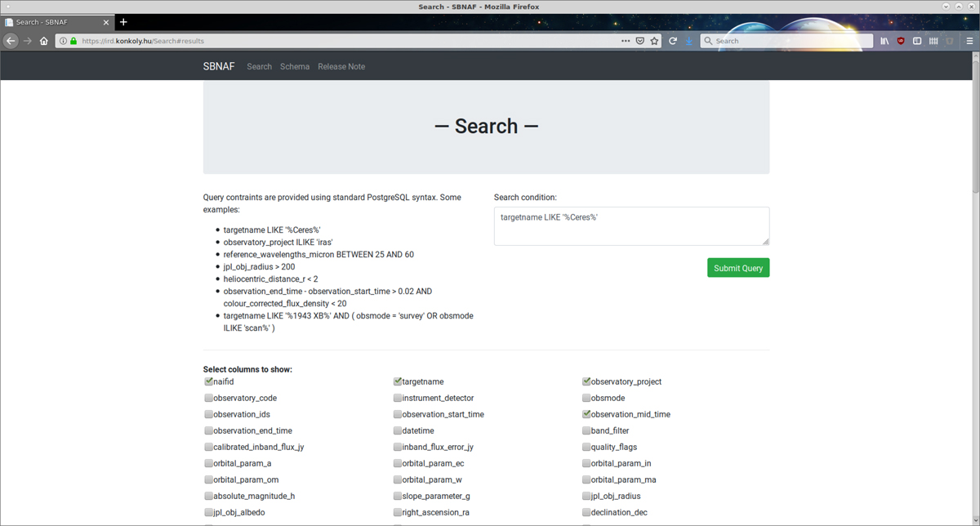Image resolution: width=980 pixels, height=526 pixels.
Task: Uncheck the naifid column checkbox
Action: pyautogui.click(x=208, y=381)
